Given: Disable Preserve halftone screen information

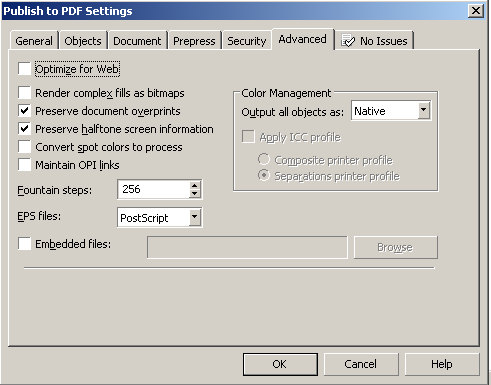Looking at the screenshot, I should pos(25,129).
